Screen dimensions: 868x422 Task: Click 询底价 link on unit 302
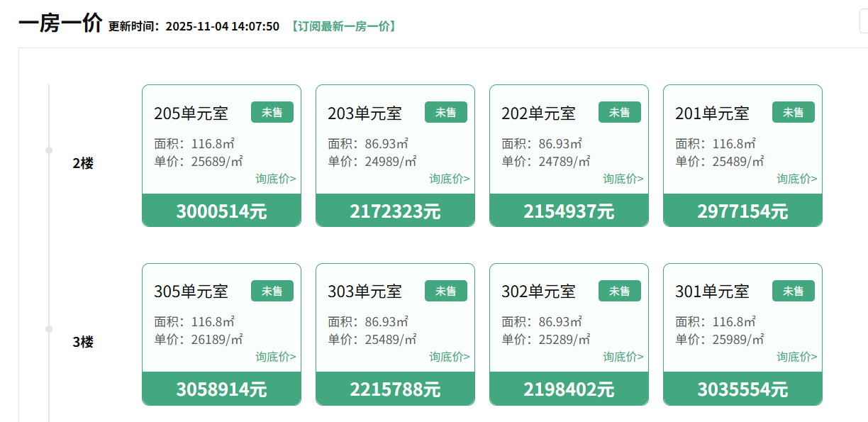tap(623, 357)
